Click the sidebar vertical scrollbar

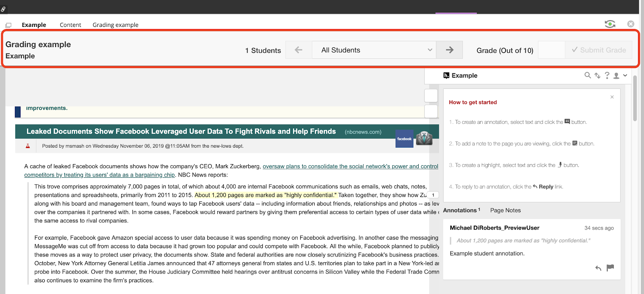635,98
